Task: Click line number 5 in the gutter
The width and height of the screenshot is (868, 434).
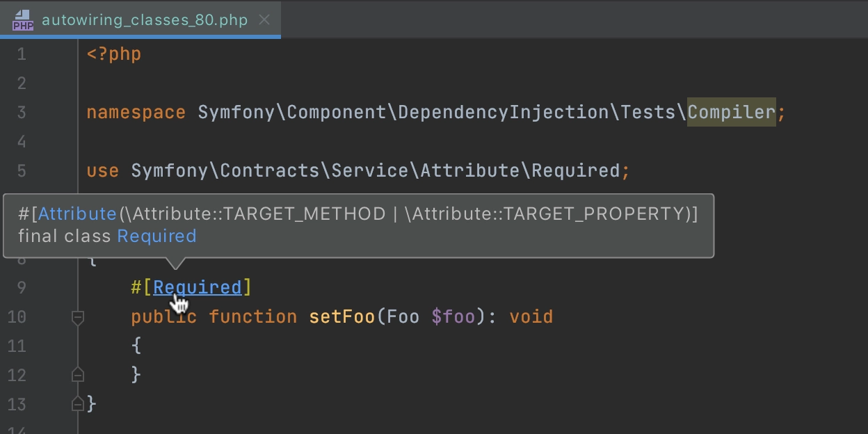Action: [22, 171]
